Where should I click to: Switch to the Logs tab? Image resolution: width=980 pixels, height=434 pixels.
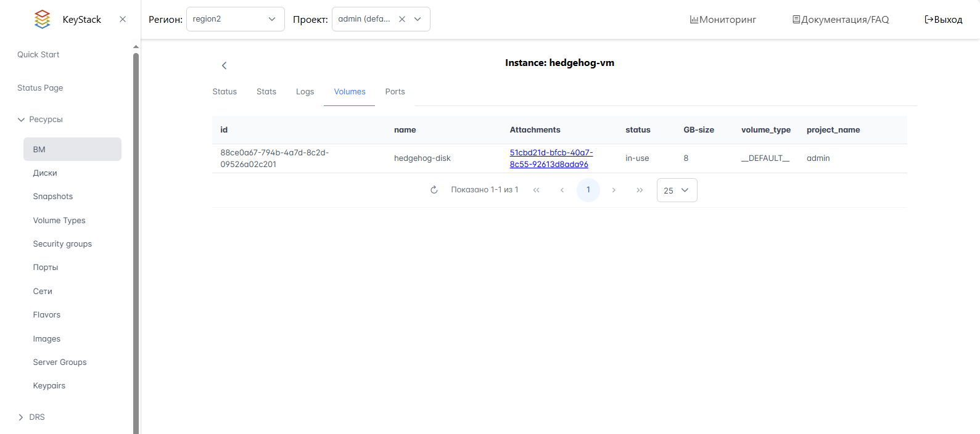(x=305, y=92)
